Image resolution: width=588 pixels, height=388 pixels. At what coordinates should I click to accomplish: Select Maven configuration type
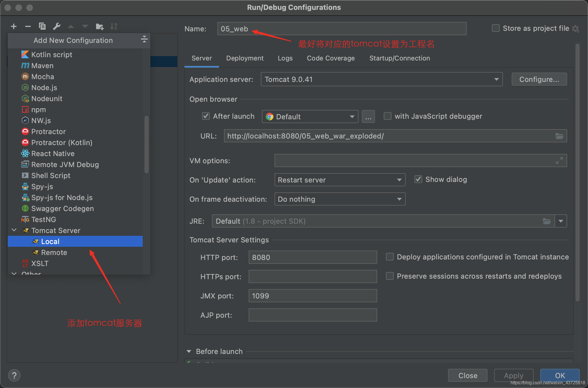tap(75, 65)
